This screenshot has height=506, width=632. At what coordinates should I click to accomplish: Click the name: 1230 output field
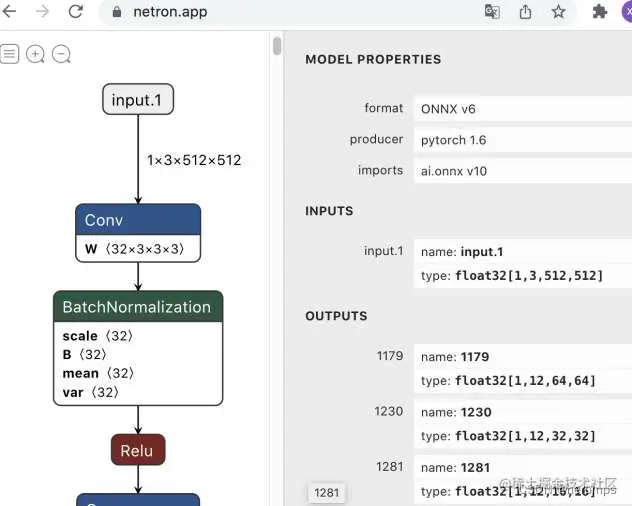click(523, 412)
